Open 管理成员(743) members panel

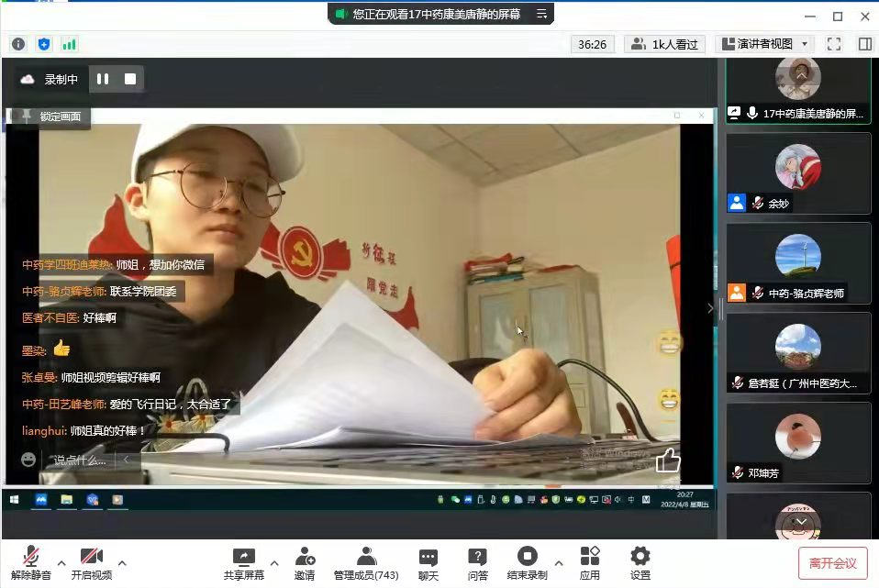tap(365, 562)
